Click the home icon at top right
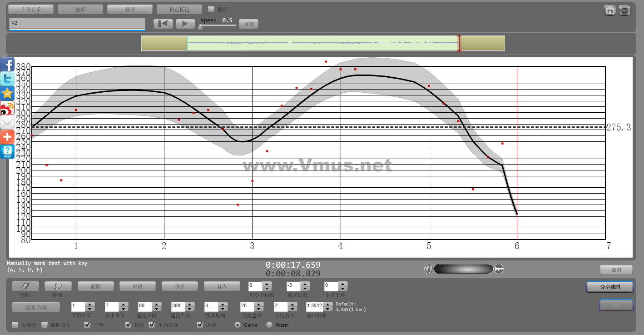This screenshot has height=335, width=644. click(x=610, y=10)
